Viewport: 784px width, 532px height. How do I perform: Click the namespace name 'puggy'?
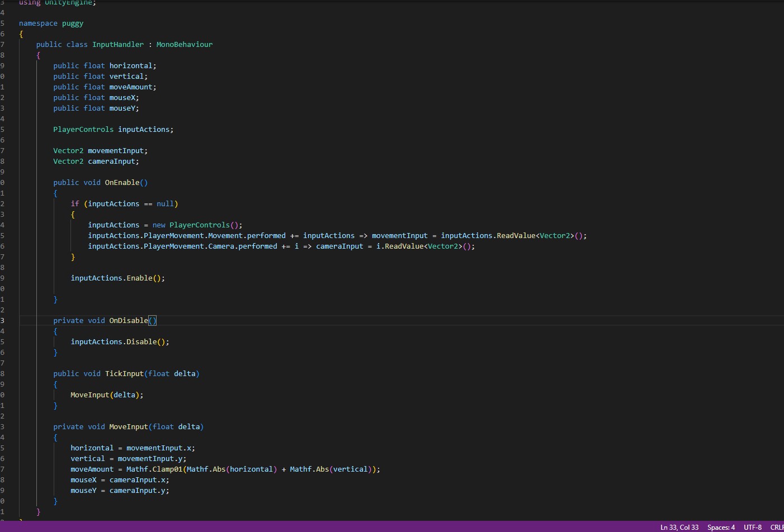point(73,23)
